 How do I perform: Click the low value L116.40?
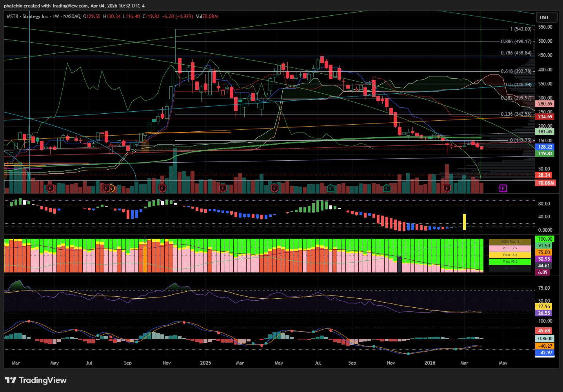click(x=131, y=16)
